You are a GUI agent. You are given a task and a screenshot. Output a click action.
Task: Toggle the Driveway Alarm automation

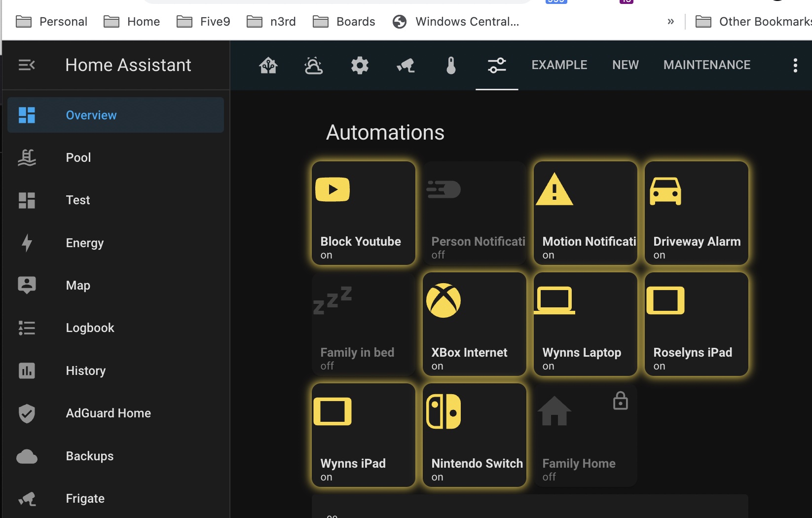pos(697,213)
